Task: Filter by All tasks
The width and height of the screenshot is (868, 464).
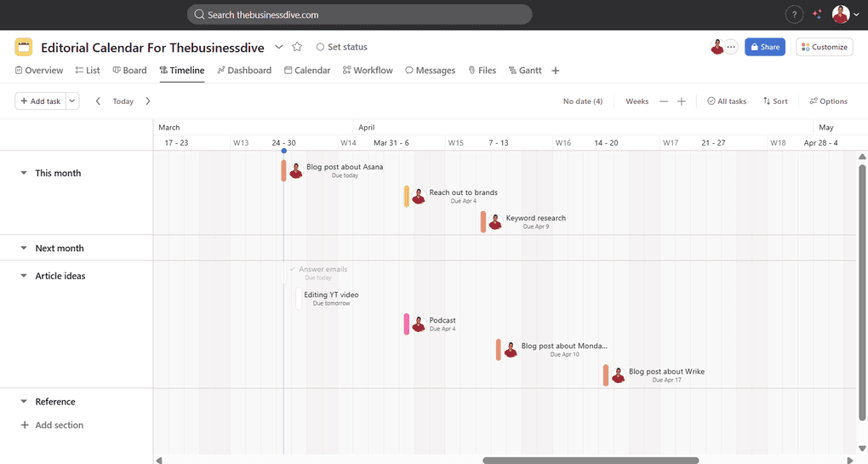Action: click(x=726, y=101)
